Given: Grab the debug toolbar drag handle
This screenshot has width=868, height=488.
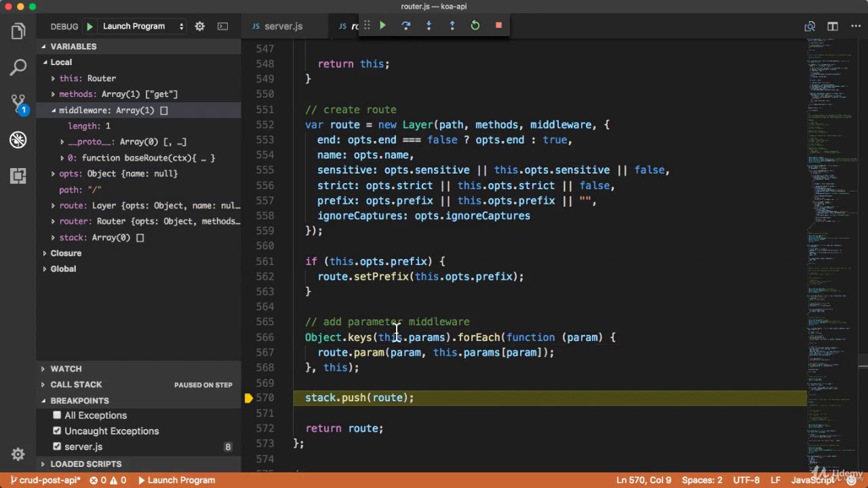Looking at the screenshot, I should [367, 26].
